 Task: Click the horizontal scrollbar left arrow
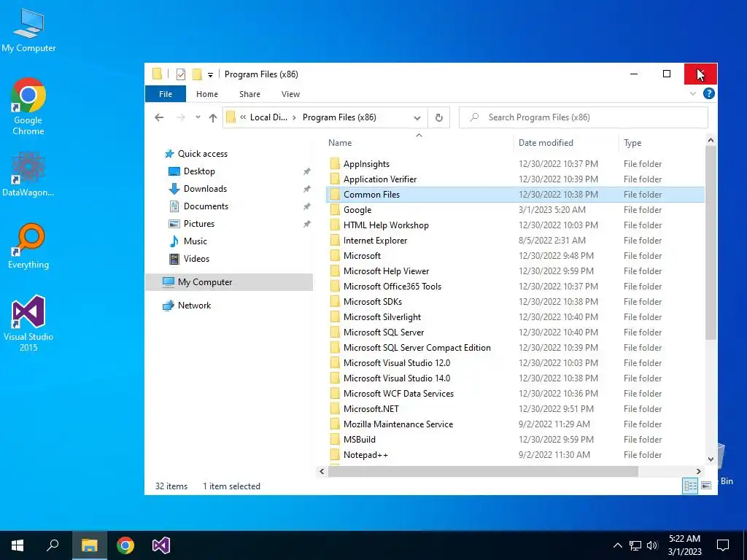[x=322, y=472]
